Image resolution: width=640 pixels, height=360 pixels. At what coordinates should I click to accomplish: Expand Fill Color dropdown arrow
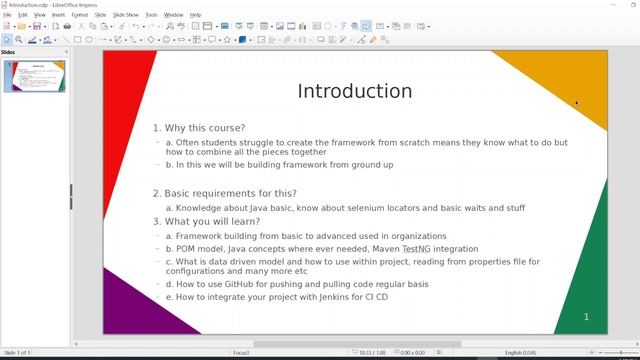point(55,40)
